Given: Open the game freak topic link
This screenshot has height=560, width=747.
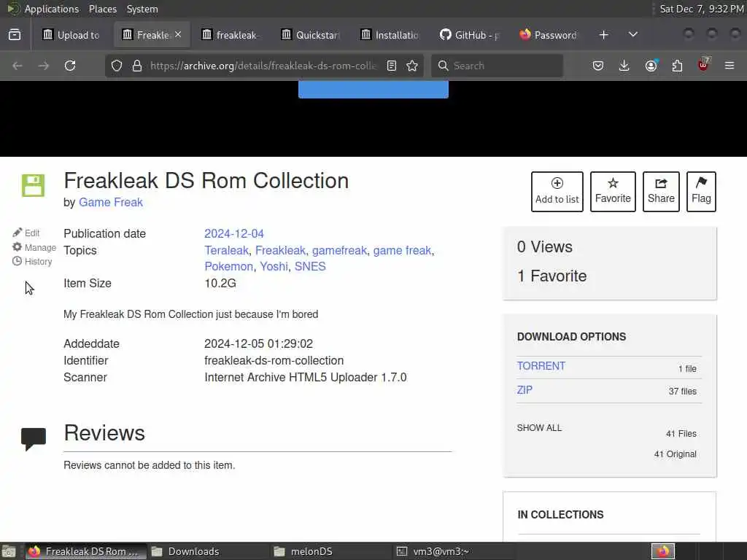Looking at the screenshot, I should [402, 251].
